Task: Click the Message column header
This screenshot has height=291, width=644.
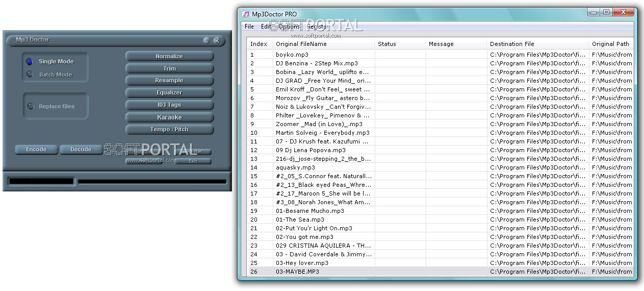Action: click(x=456, y=44)
